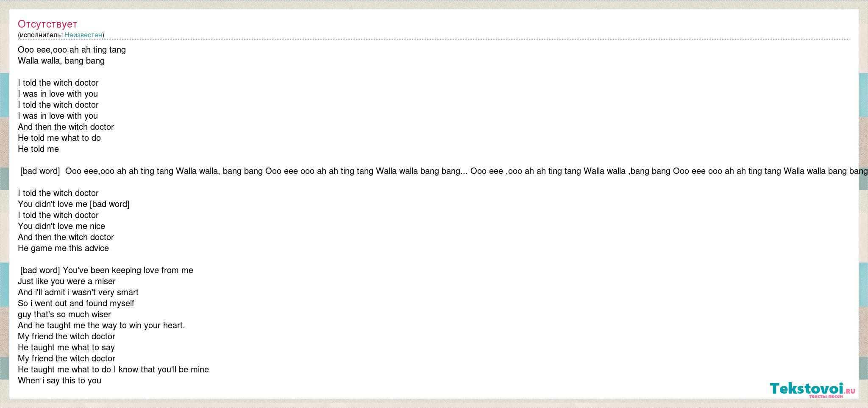This screenshot has width=868, height=408.
Task: Click the 'guy that's so much wiser' line
Action: click(x=64, y=314)
